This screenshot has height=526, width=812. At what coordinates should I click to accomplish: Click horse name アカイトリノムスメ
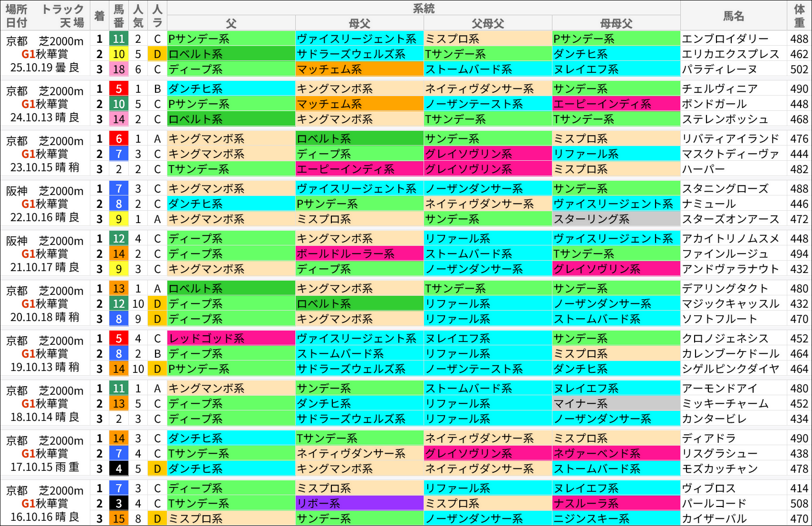(x=730, y=239)
